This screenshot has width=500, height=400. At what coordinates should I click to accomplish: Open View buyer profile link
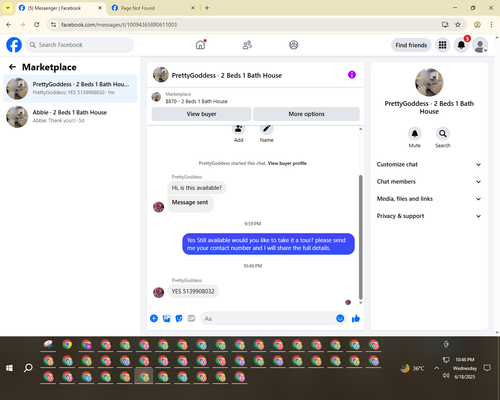287,163
